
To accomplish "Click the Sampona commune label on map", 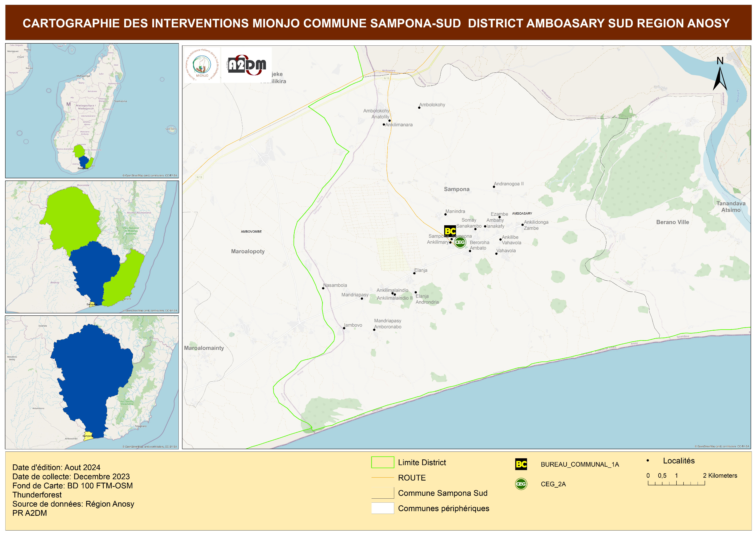I will point(456,189).
